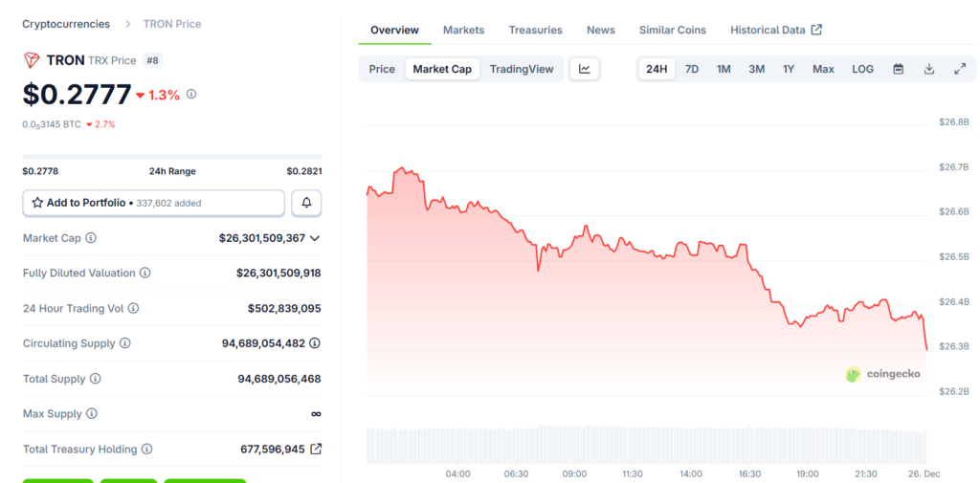The height and width of the screenshot is (483, 980).
Task: Open Total Treasury Holding external link icon
Action: 316,449
